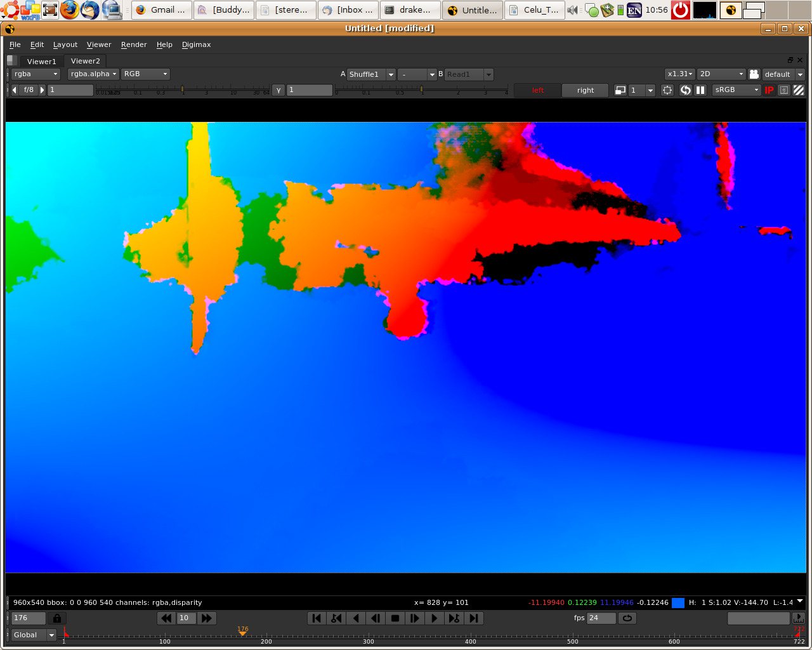
Task: Click the fps input field
Action: pos(601,618)
